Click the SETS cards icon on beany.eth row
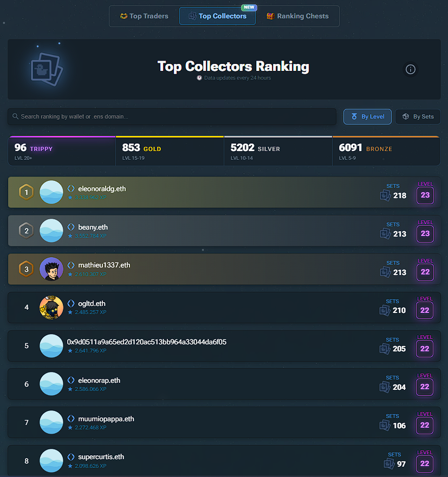448x477 pixels. [x=385, y=233]
